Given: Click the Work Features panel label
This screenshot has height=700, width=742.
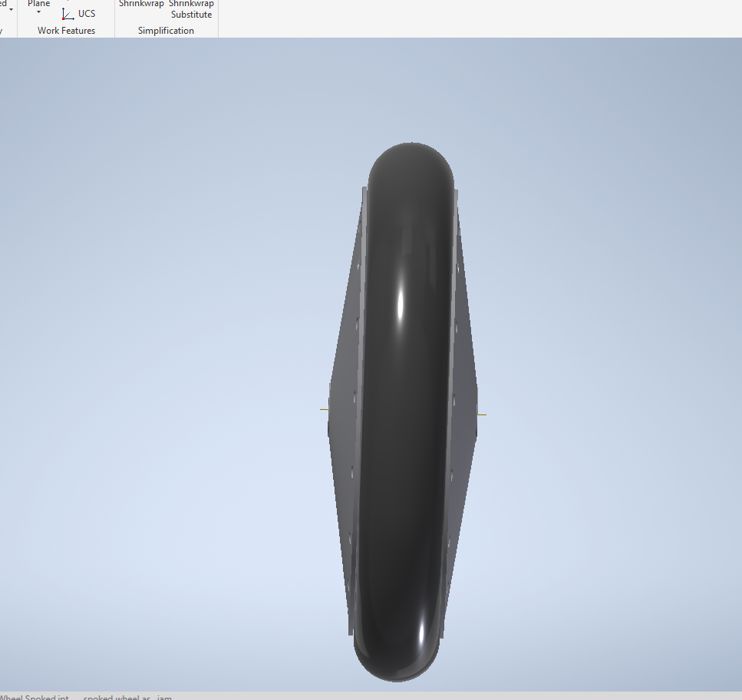Looking at the screenshot, I should (66, 30).
